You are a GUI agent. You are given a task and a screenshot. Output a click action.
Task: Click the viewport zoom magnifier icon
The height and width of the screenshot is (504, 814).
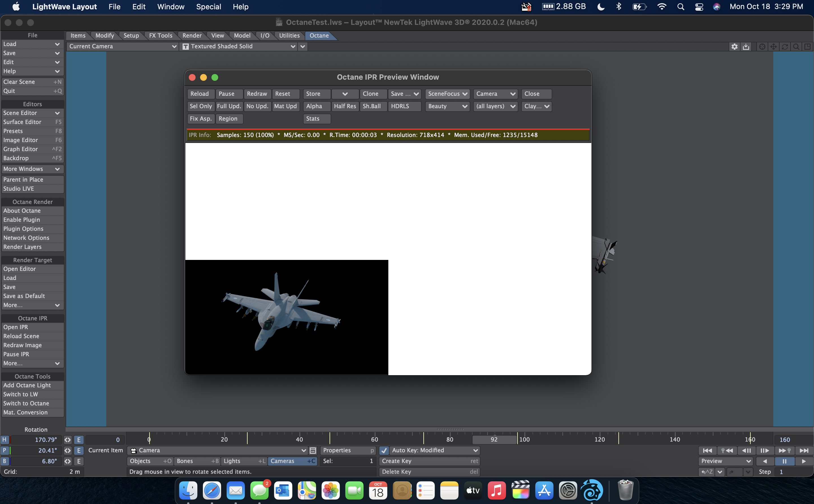(x=796, y=47)
